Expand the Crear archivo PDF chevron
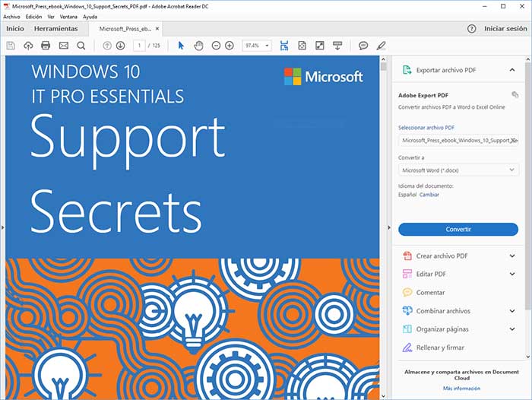The image size is (532, 400). point(512,256)
